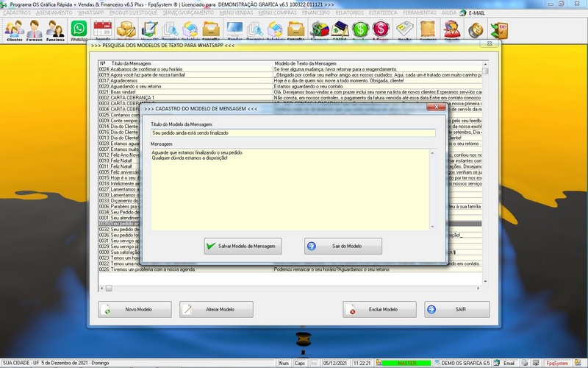588x368 pixels.
Task: Click Mensagem text area scroll-down arrow
Action: coord(432,227)
